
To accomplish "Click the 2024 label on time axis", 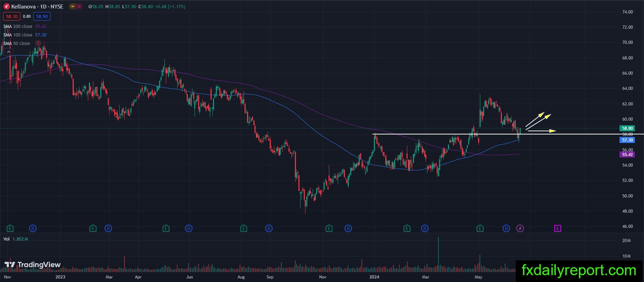I will pyautogui.click(x=374, y=277).
